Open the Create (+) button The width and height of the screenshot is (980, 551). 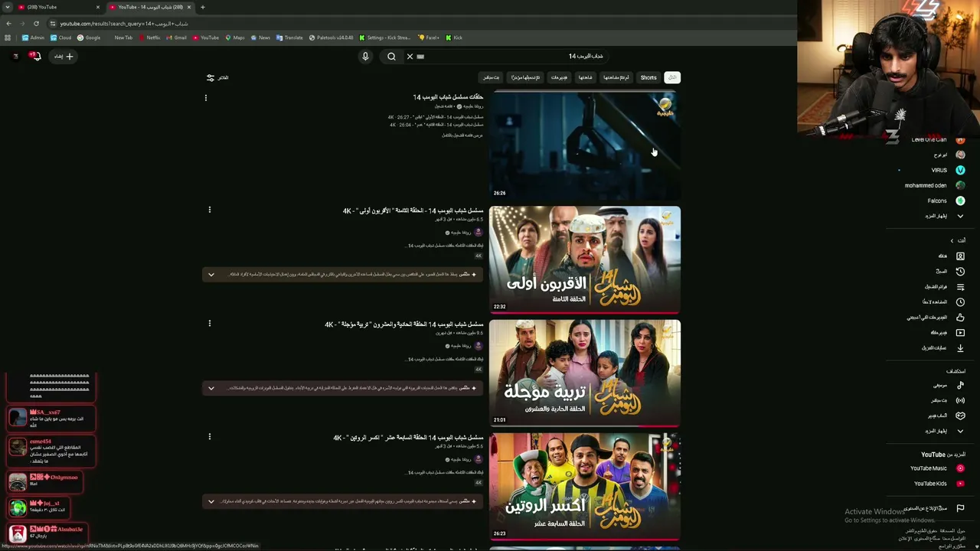click(64, 56)
